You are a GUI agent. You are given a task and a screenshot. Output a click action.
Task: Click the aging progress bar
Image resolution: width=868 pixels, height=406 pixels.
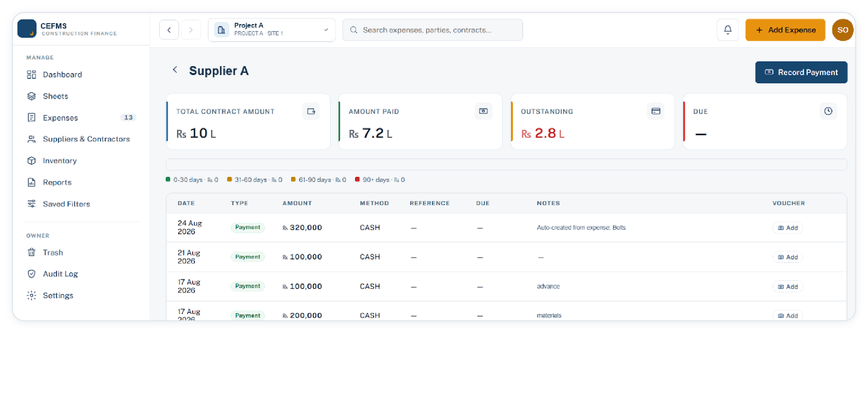pyautogui.click(x=507, y=164)
